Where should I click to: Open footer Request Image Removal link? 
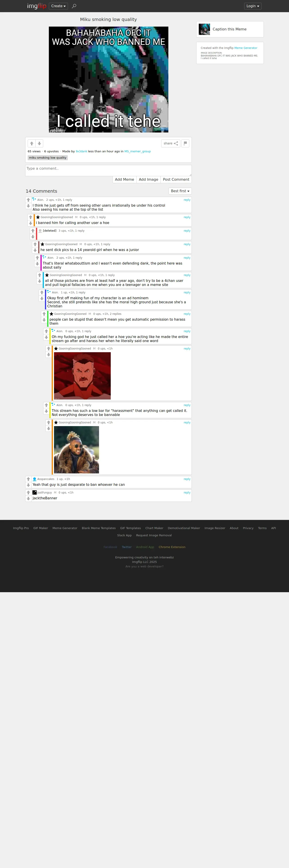(x=154, y=535)
